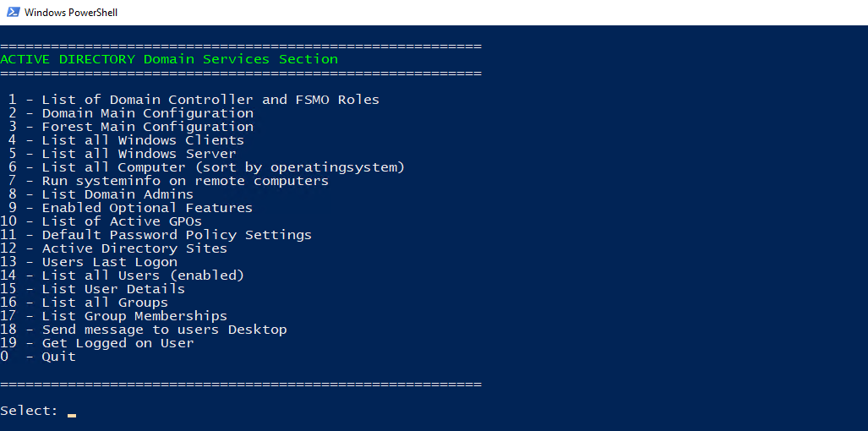Click the PowerShell icon in title bar
Viewport: 868px width, 431px height.
[x=12, y=13]
